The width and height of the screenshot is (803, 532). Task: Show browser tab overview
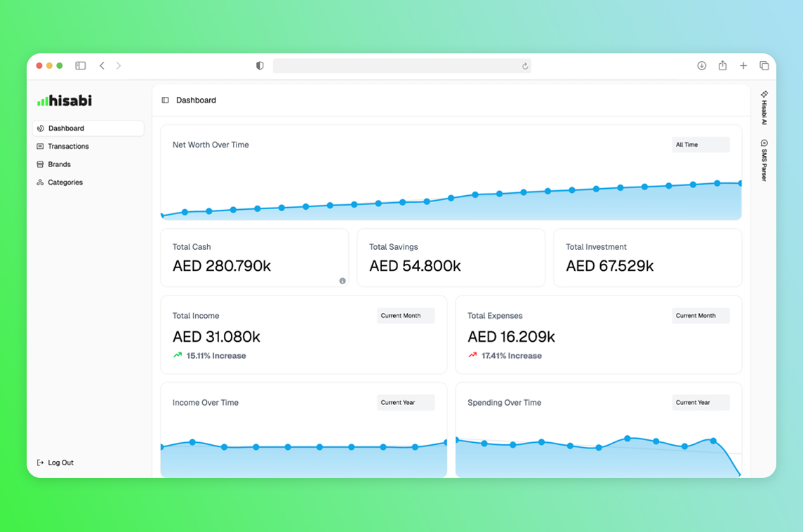coord(764,66)
